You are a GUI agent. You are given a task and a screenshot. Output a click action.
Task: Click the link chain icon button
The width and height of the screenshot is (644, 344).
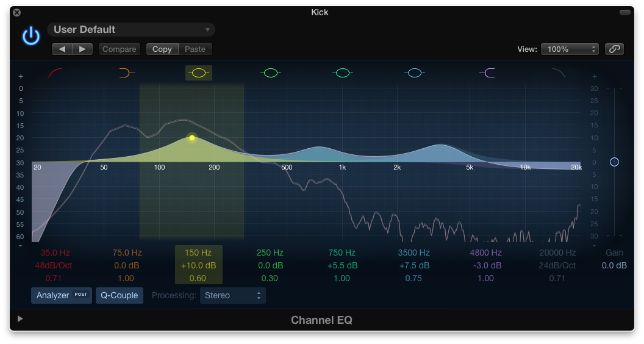click(615, 49)
